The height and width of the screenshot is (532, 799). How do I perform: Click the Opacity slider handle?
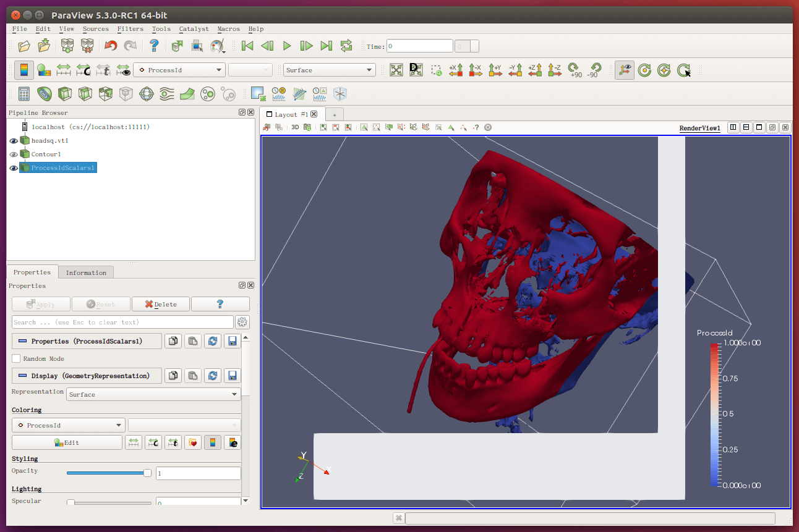point(147,473)
